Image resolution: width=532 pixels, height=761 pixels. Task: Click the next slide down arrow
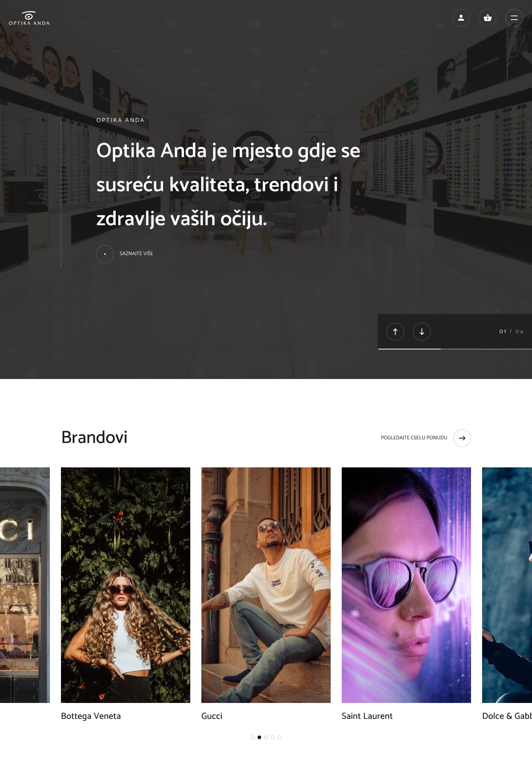[422, 332]
